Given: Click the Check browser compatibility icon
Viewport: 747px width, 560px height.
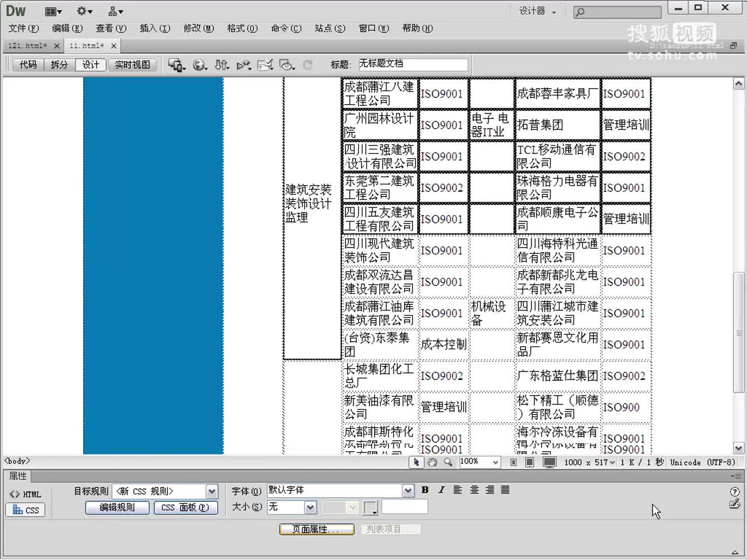Looking at the screenshot, I should [265, 65].
